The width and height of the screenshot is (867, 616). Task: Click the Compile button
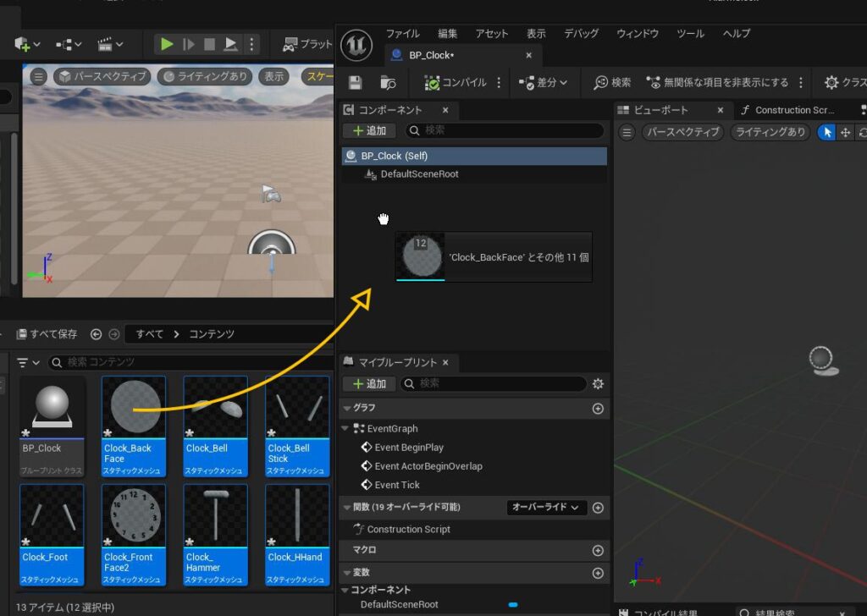(x=456, y=82)
